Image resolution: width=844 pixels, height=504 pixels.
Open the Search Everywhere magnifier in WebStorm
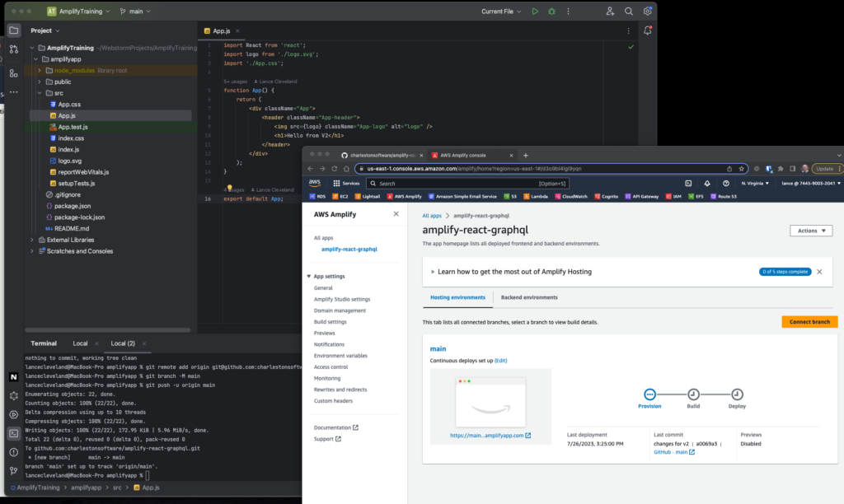629,12
